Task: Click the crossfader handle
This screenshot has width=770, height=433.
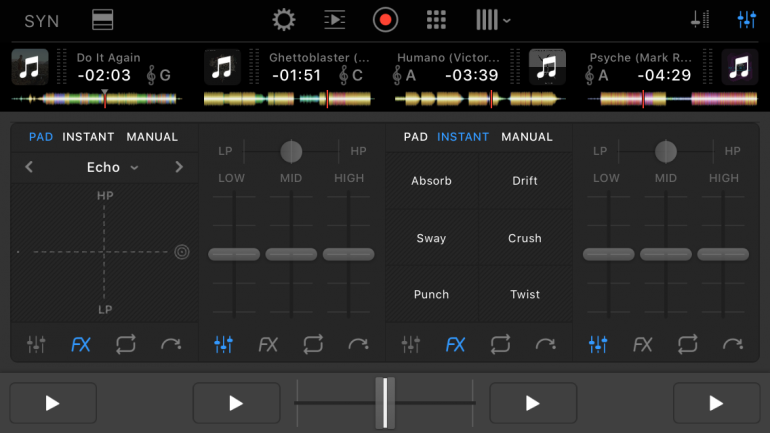Action: (x=385, y=403)
